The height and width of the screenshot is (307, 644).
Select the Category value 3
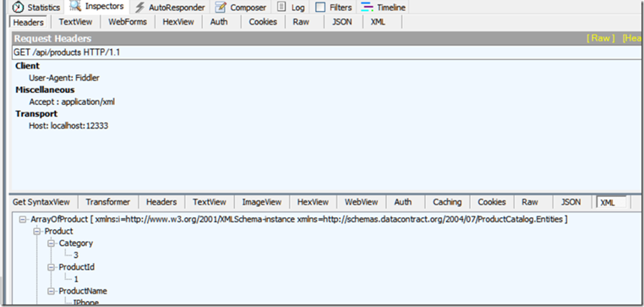(x=76, y=255)
